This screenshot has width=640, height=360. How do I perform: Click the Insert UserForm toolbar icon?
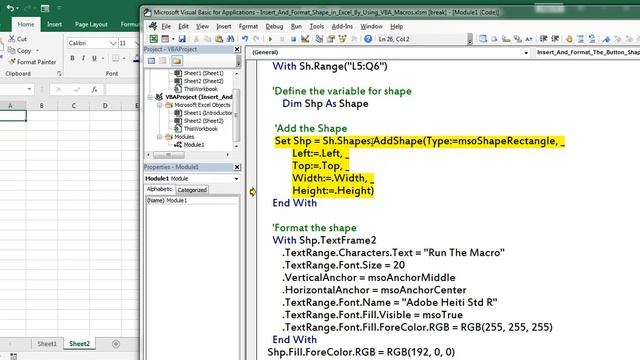coord(165,39)
